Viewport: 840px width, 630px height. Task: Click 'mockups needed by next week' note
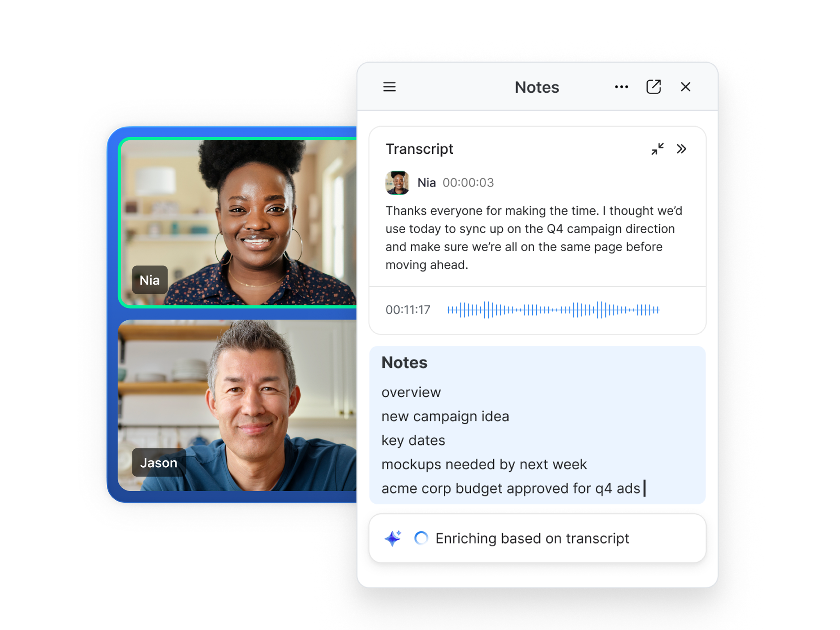point(484,464)
